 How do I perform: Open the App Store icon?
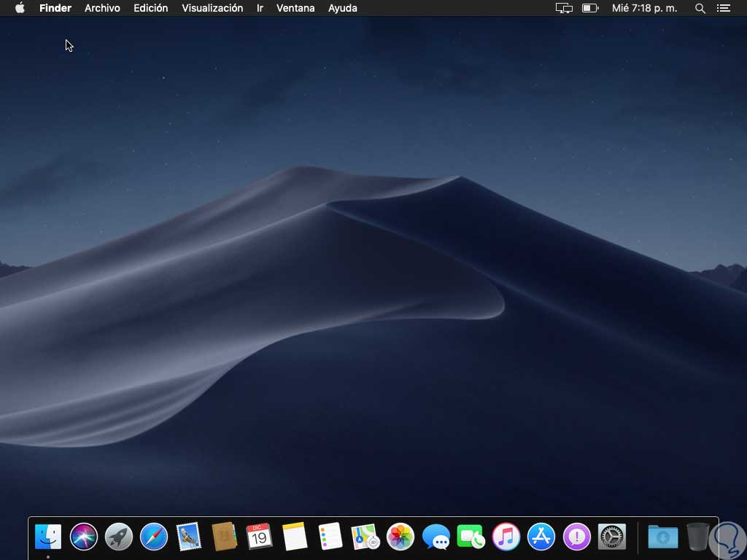(x=542, y=537)
